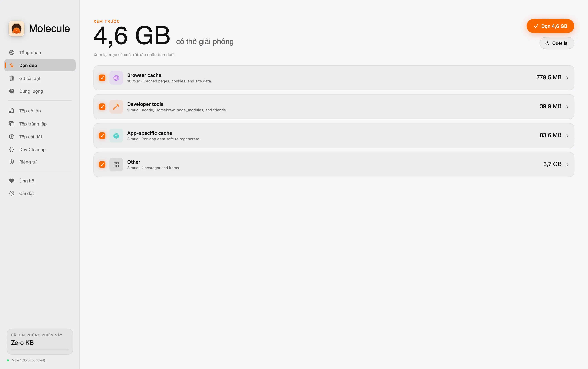The height and width of the screenshot is (369, 588).
Task: Open Dev Cleanup braces icon
Action: click(x=12, y=149)
